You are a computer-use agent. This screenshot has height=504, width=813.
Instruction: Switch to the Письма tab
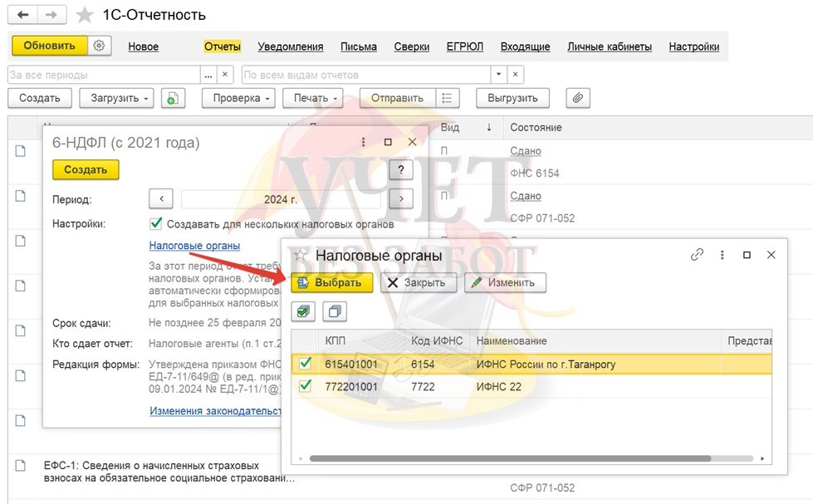359,46
